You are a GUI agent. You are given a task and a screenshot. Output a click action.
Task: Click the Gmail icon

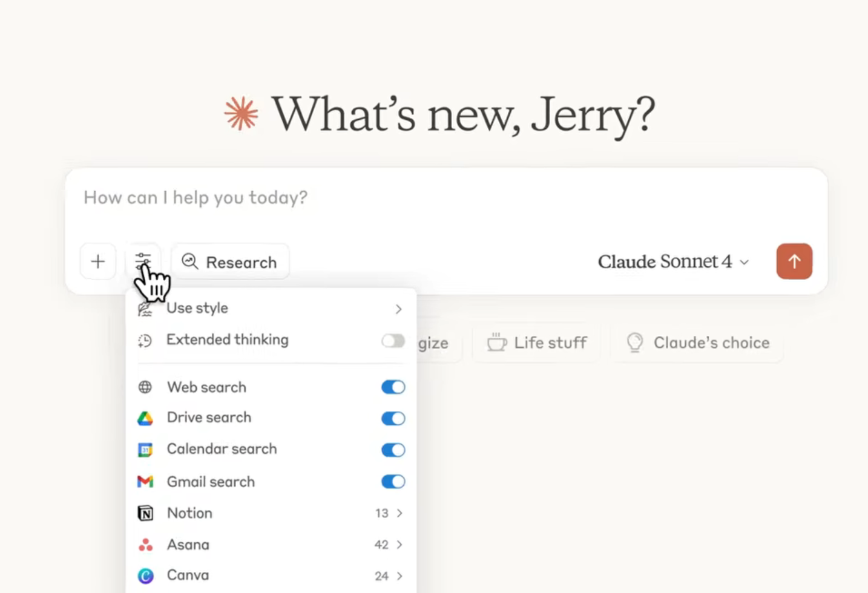(145, 482)
